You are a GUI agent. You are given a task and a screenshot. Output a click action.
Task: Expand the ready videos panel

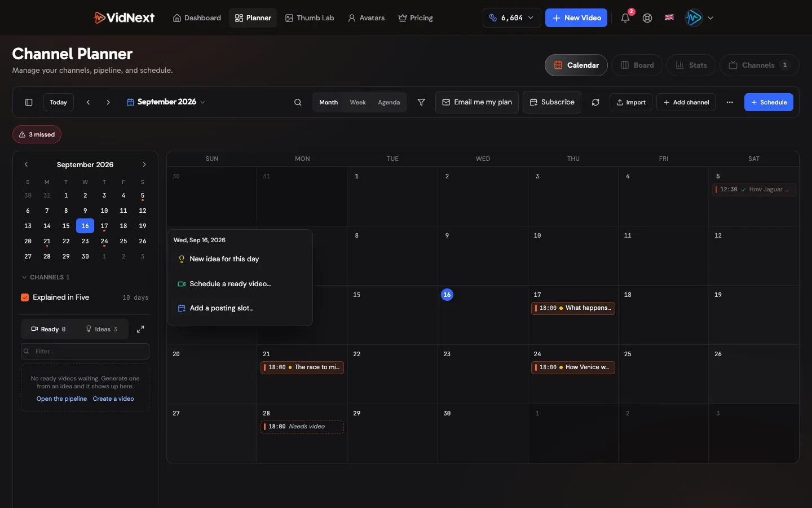pos(140,329)
